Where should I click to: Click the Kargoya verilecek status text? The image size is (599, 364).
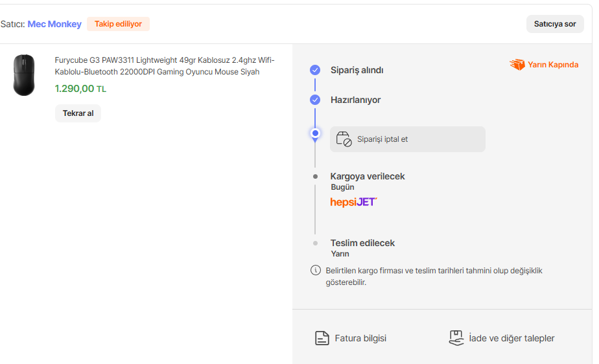(367, 176)
